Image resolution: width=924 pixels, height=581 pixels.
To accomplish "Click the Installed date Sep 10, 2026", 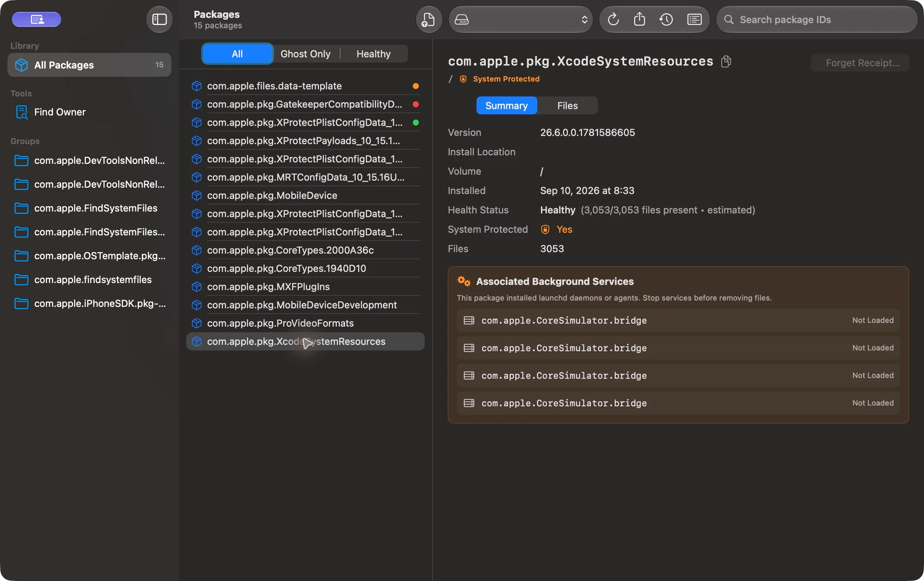I will tap(587, 191).
